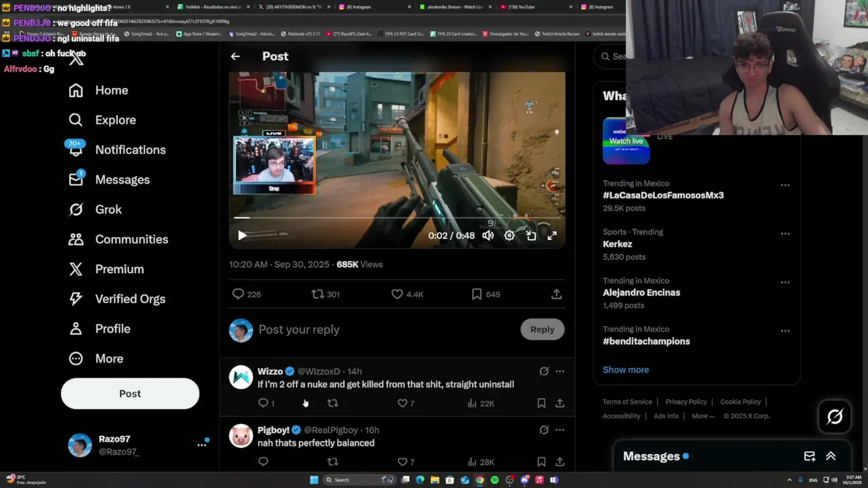Repost Wizzo's comment
This screenshot has height=488, width=868.
pyautogui.click(x=332, y=403)
